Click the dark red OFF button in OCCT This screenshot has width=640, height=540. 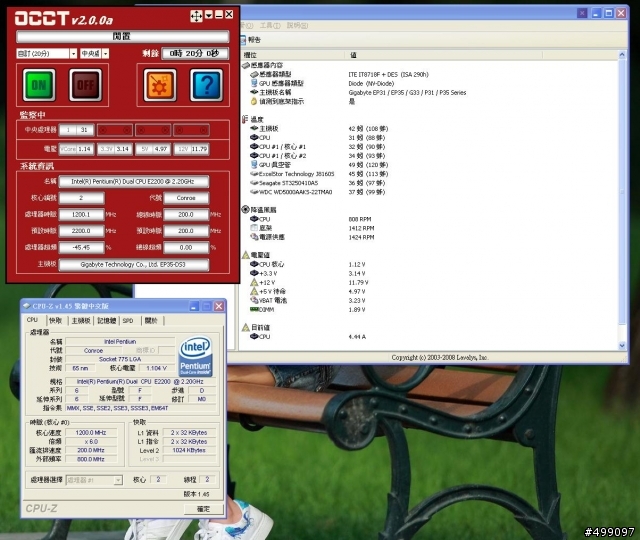85,85
